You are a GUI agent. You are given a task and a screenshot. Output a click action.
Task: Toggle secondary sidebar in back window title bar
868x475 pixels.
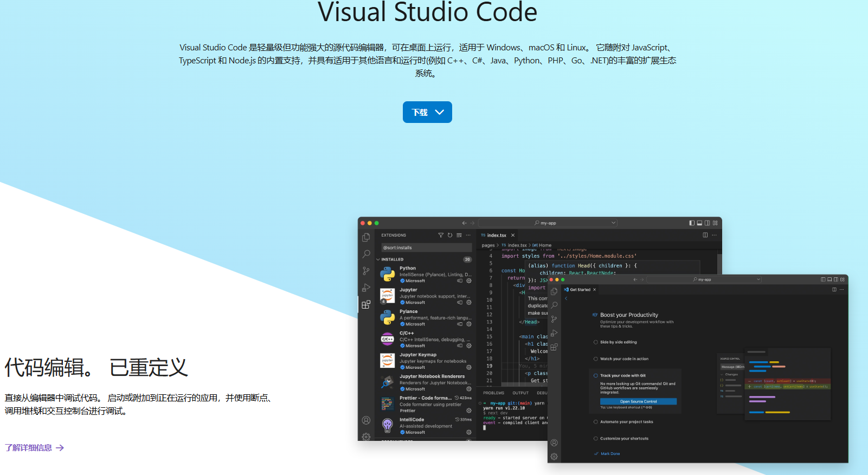(x=708, y=223)
